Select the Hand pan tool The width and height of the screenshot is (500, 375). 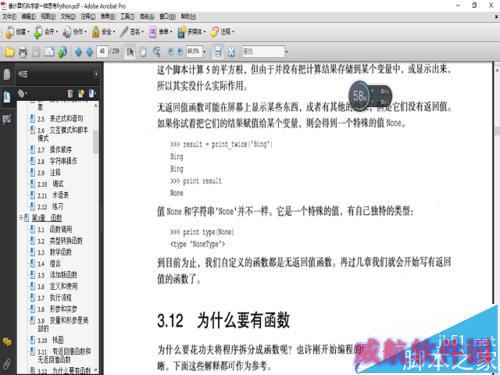[x=143, y=52]
